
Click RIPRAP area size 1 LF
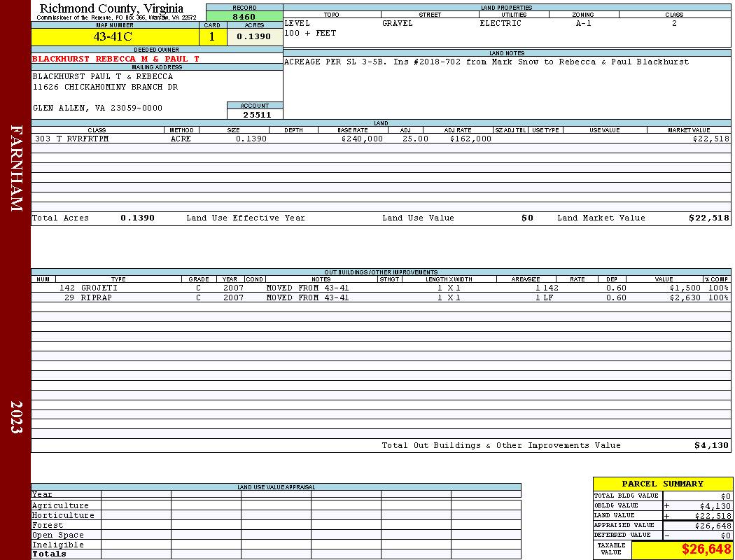coord(544,297)
